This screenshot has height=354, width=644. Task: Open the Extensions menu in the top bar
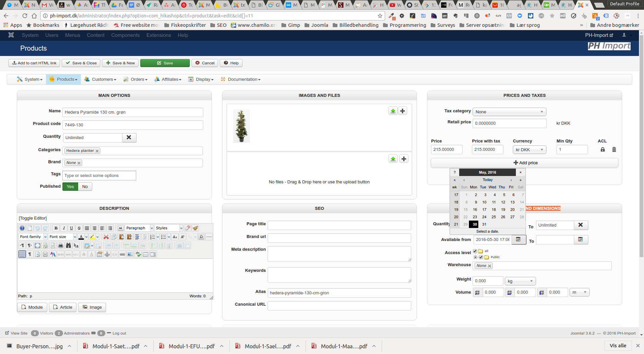(x=158, y=35)
